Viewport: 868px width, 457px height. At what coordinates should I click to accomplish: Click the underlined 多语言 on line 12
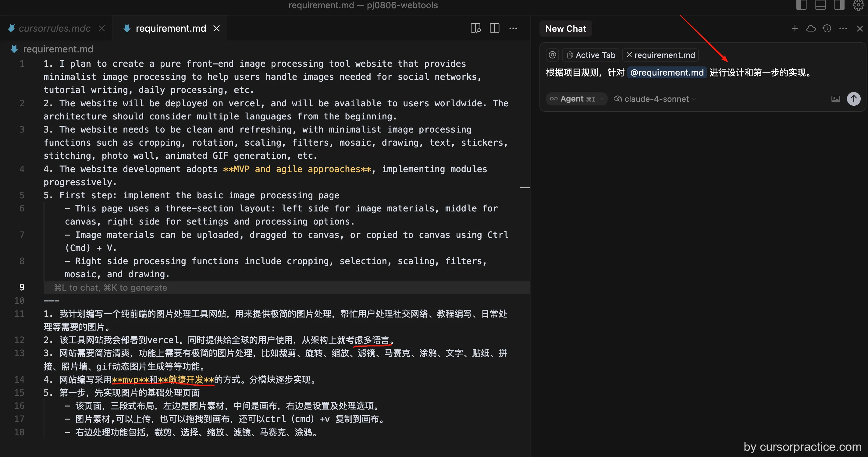click(376, 340)
